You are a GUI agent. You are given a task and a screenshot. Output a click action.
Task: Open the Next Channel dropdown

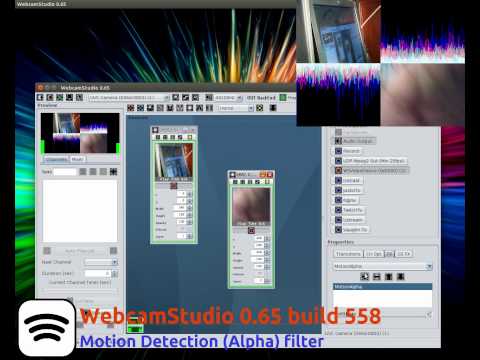pos(101,262)
